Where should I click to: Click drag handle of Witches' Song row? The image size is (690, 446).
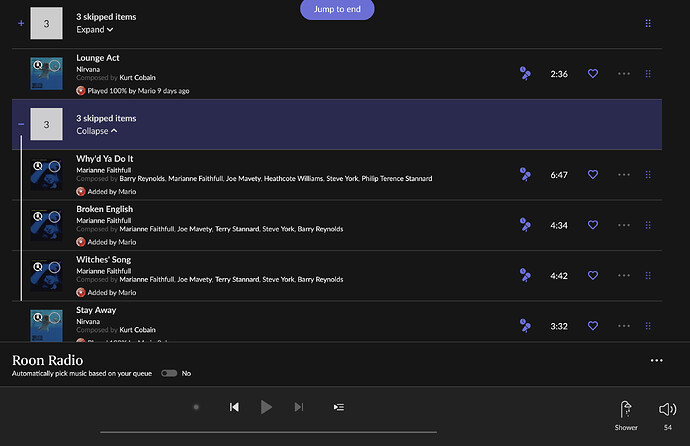[648, 276]
